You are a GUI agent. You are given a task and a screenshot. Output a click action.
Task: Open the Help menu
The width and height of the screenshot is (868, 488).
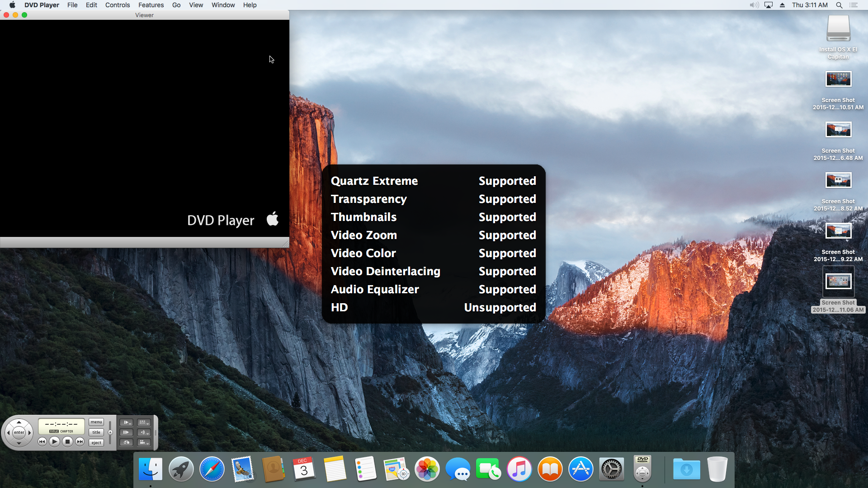pos(250,5)
